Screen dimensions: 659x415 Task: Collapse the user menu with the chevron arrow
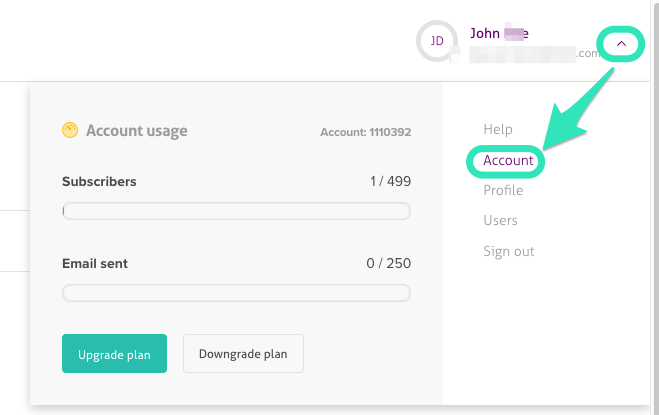pyautogui.click(x=621, y=44)
